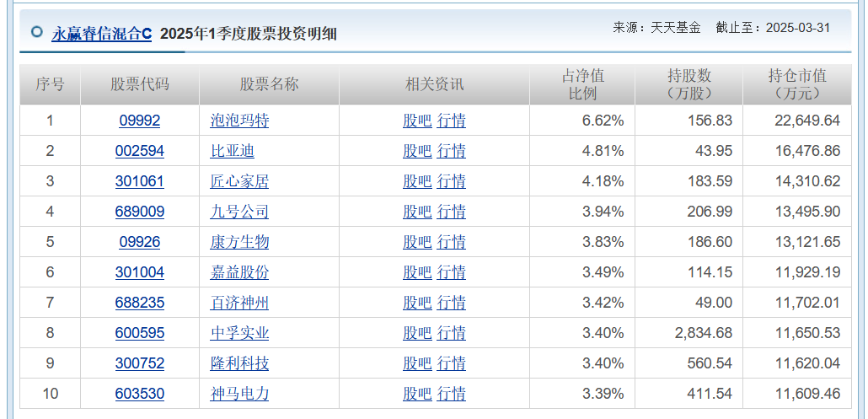Open stock code 002594 link
Image resolution: width=868 pixels, height=419 pixels.
140,151
